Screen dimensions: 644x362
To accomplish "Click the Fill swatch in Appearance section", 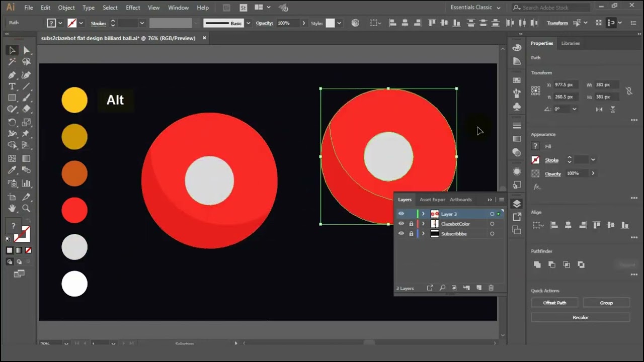I will (x=536, y=146).
